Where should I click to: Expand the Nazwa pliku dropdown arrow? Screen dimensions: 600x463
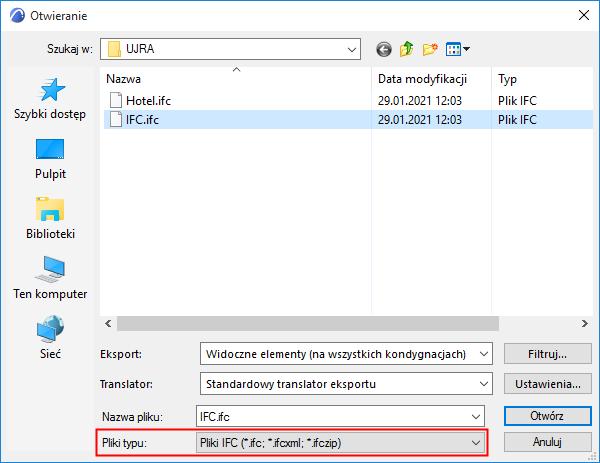pos(476,416)
